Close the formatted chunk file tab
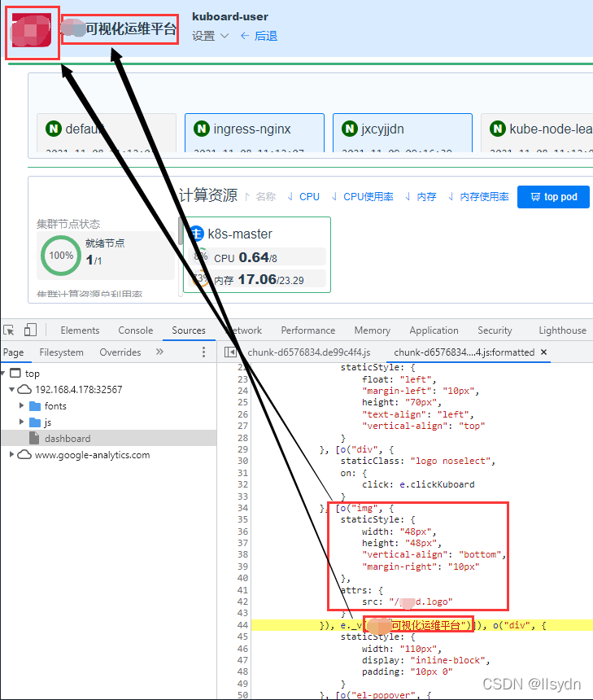Screen dimensions: 593x700 point(543,352)
